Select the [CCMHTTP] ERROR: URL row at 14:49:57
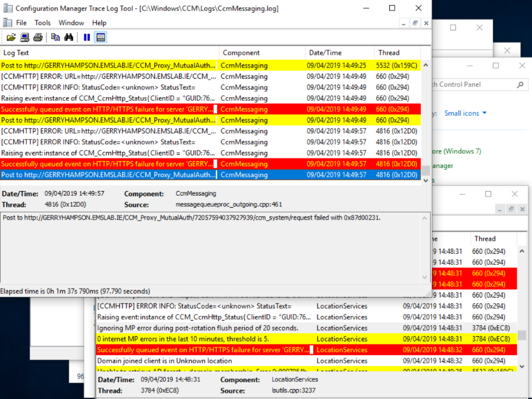 click(x=210, y=131)
